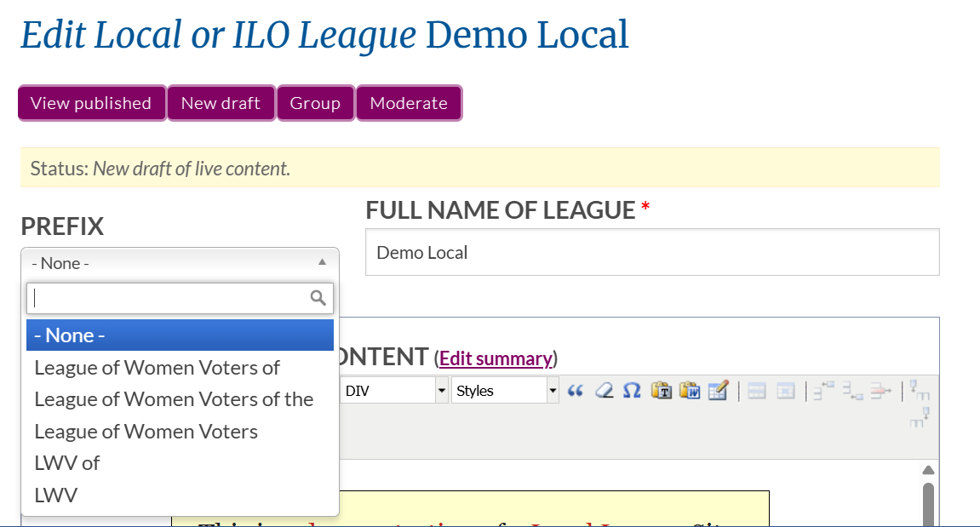This screenshot has height=527, width=980.
Task: Click the search magnifier in the prefix dropdown
Action: click(x=318, y=297)
